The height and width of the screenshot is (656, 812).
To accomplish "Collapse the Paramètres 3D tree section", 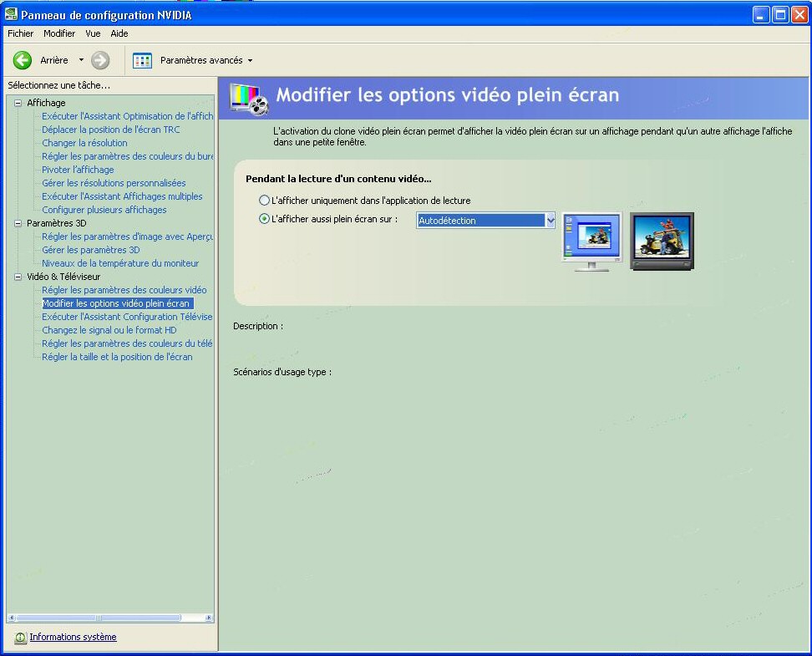I will (18, 223).
